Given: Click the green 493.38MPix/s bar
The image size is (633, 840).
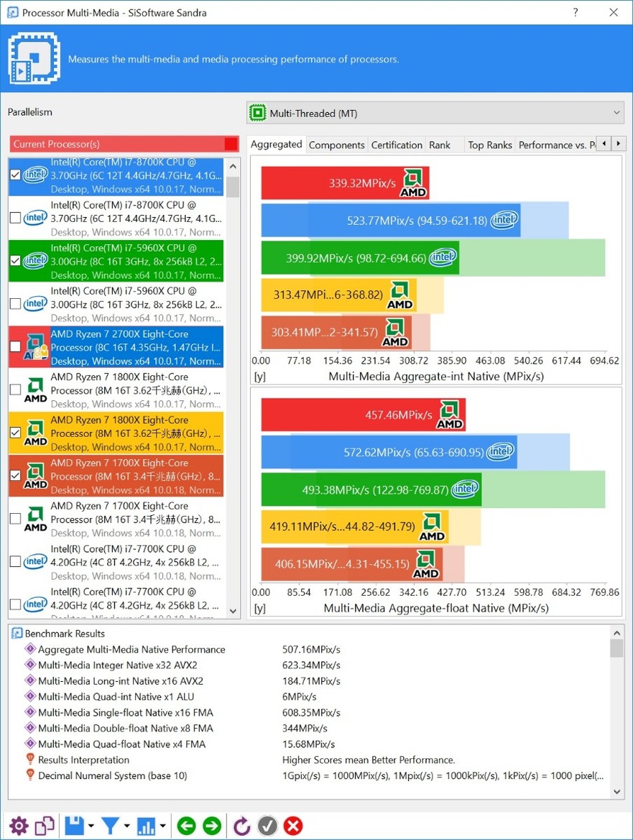Looking at the screenshot, I should click(x=371, y=489).
